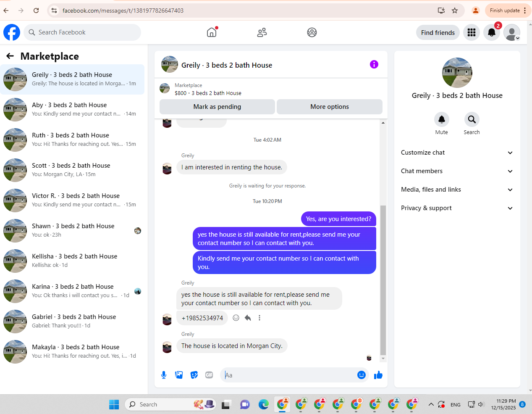The image size is (532, 414).
Task: Click the Mark as pending button
Action: click(217, 107)
